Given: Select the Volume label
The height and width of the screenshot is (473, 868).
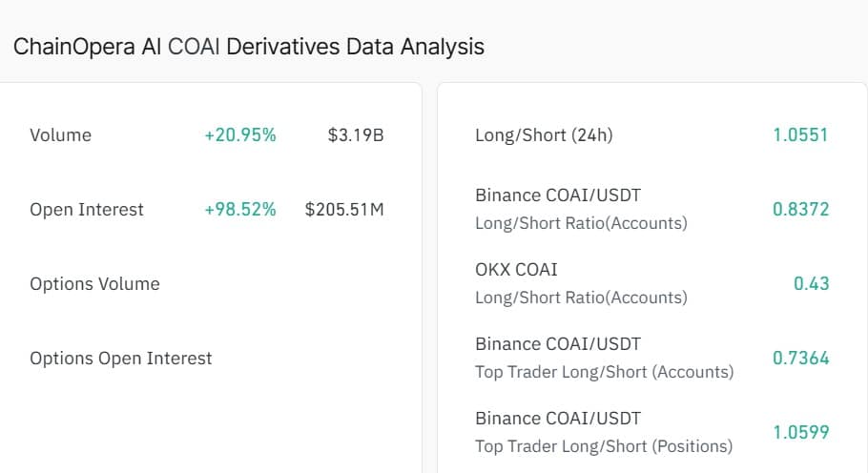Looking at the screenshot, I should pyautogui.click(x=61, y=135).
